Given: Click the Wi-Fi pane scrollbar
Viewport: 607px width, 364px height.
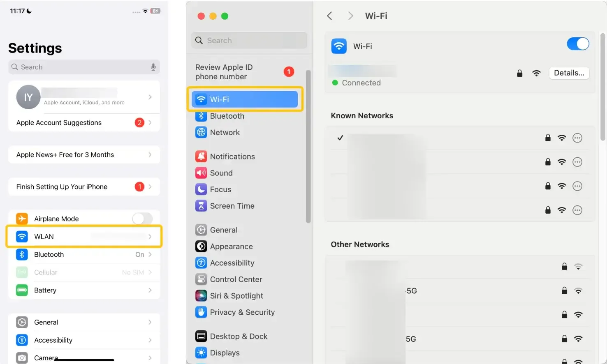Looking at the screenshot, I should pyautogui.click(x=603, y=87).
